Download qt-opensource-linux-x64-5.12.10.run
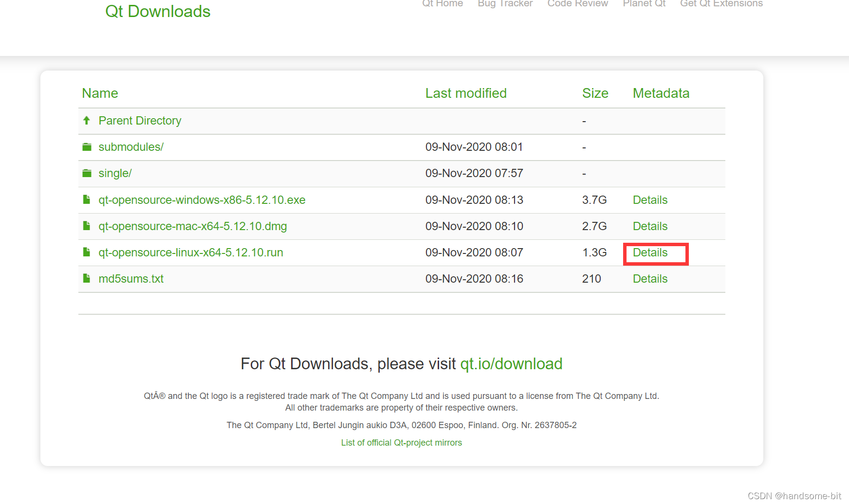The height and width of the screenshot is (504, 849). (x=191, y=252)
